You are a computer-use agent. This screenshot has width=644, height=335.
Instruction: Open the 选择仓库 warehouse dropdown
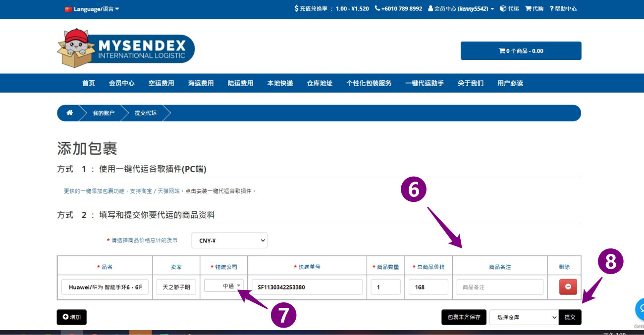pos(524,317)
